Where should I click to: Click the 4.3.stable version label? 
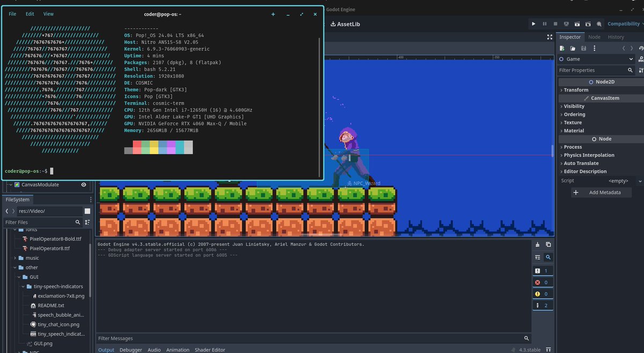click(530, 350)
